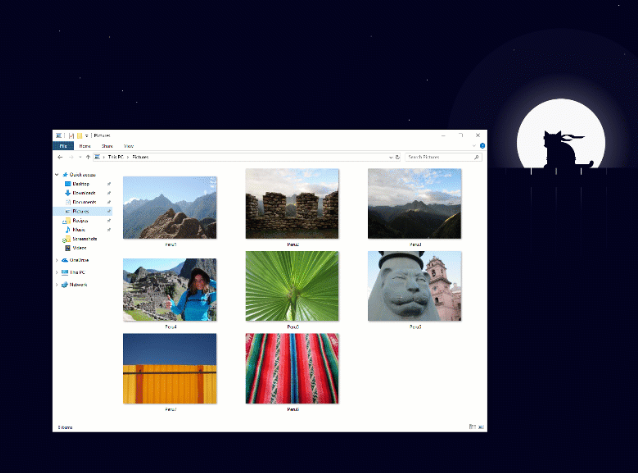Select Quick access in the sidebar

coord(83,175)
